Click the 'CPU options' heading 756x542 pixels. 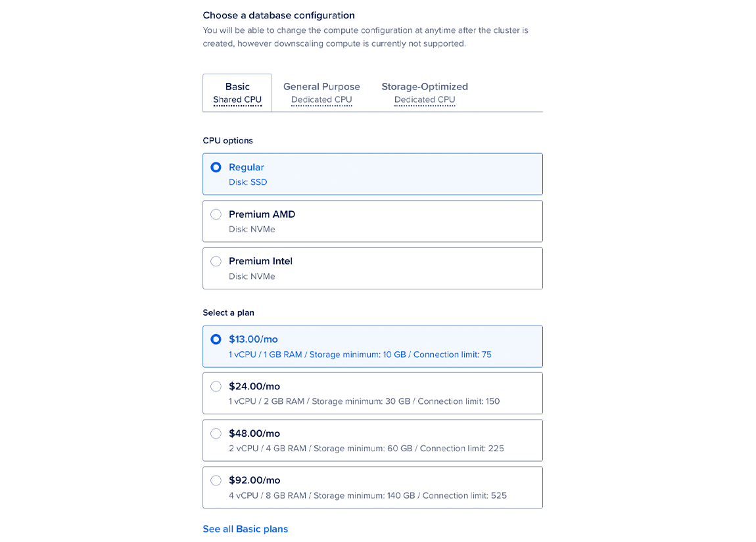coord(227,141)
